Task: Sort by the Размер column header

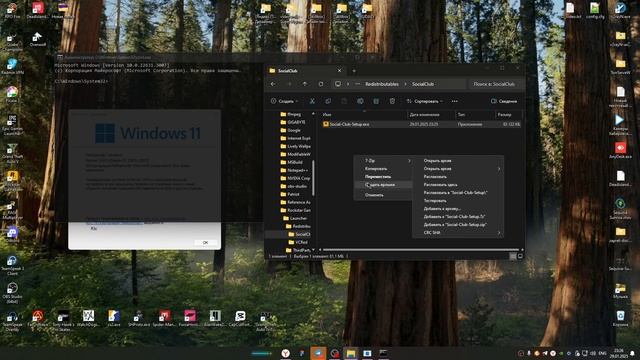Action: point(509,115)
